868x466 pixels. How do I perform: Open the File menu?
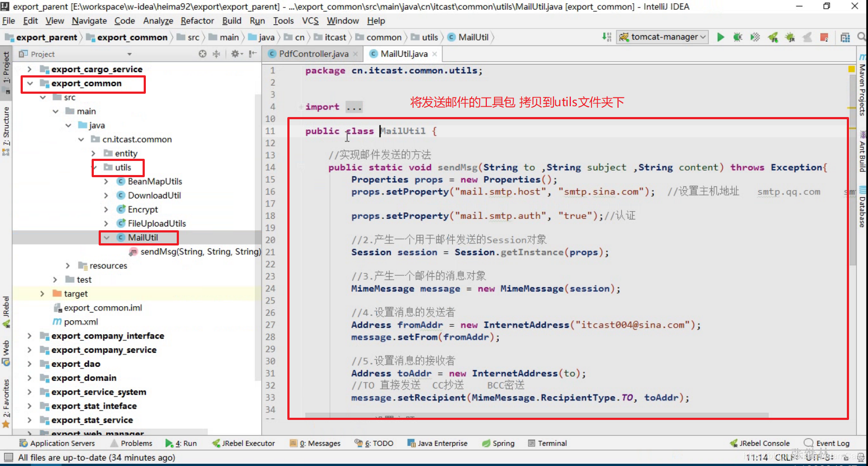[x=9, y=21]
